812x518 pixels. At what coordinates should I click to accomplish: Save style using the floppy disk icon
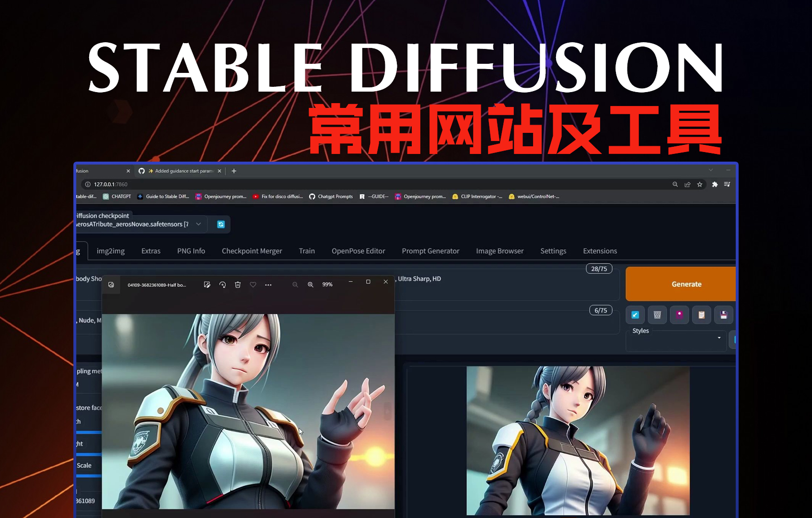coord(724,315)
